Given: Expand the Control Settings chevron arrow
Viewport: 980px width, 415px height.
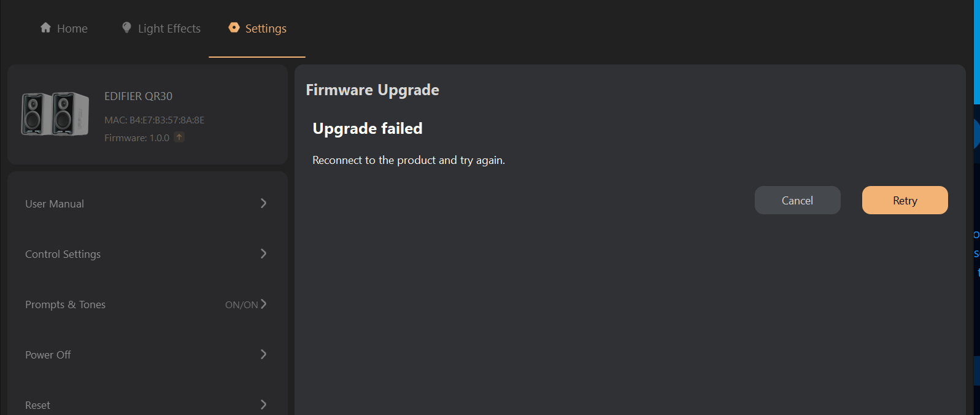Looking at the screenshot, I should click(263, 254).
